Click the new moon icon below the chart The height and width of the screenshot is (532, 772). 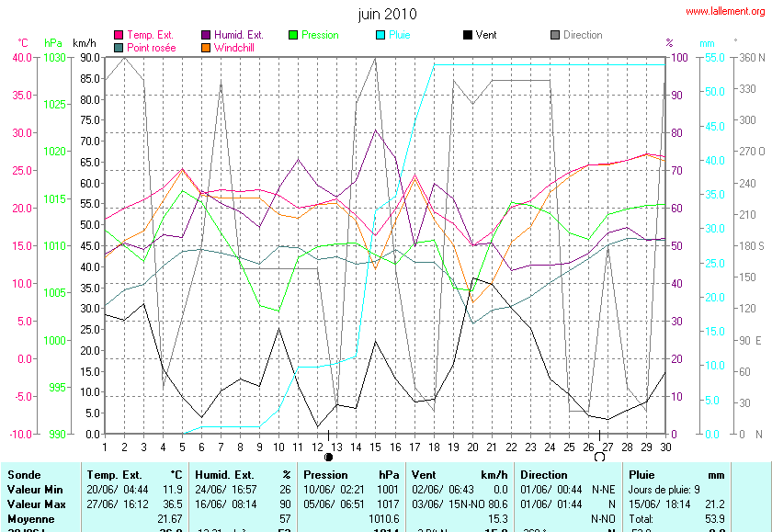pos(329,456)
